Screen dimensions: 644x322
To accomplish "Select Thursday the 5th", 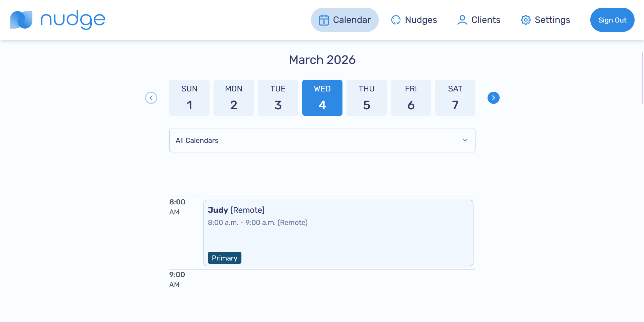I will click(x=366, y=98).
